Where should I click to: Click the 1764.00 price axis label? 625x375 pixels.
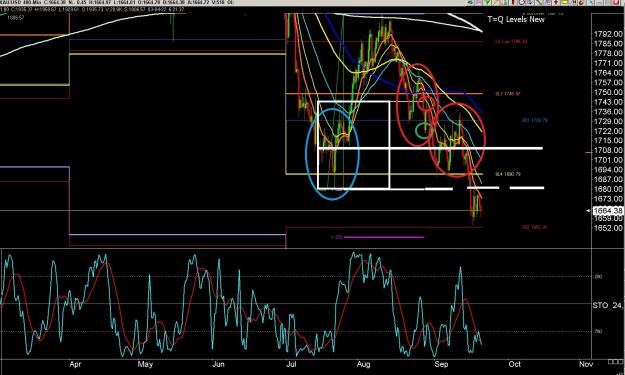[x=608, y=73]
